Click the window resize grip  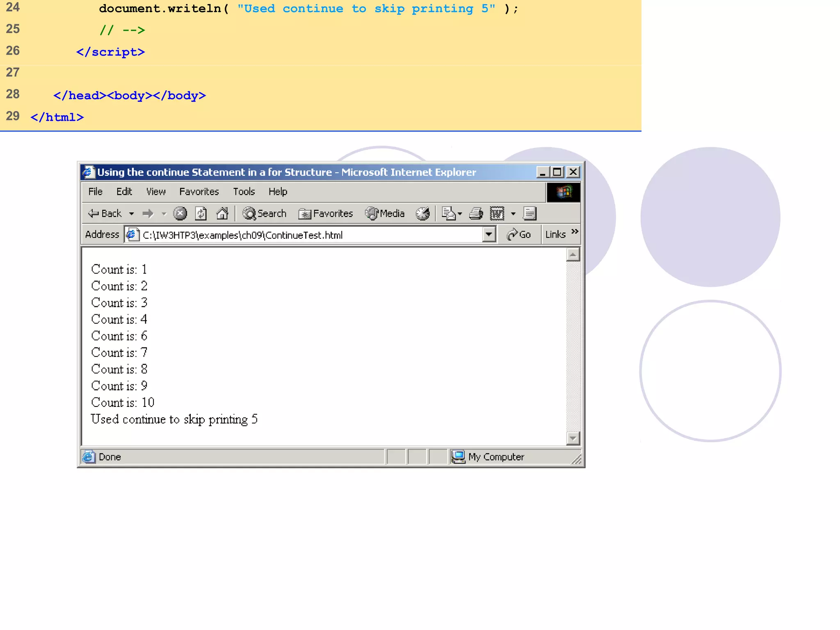click(x=577, y=460)
